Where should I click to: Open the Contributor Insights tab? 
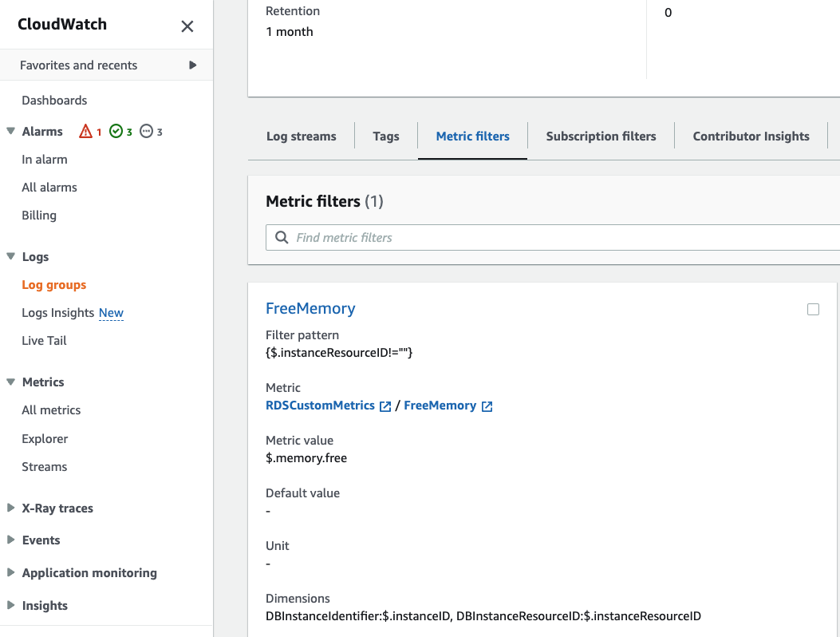(751, 136)
